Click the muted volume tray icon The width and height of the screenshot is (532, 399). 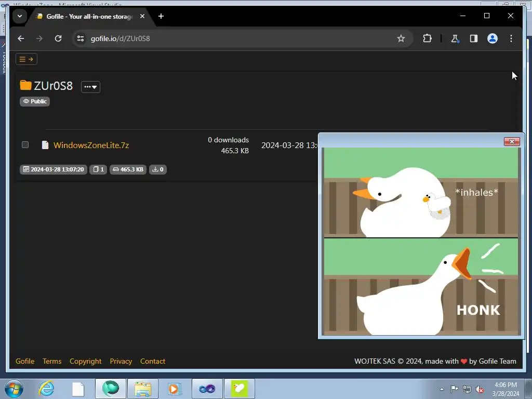[x=480, y=389]
